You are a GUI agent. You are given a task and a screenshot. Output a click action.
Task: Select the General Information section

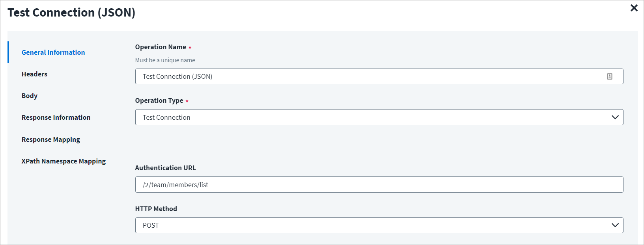[x=53, y=52]
